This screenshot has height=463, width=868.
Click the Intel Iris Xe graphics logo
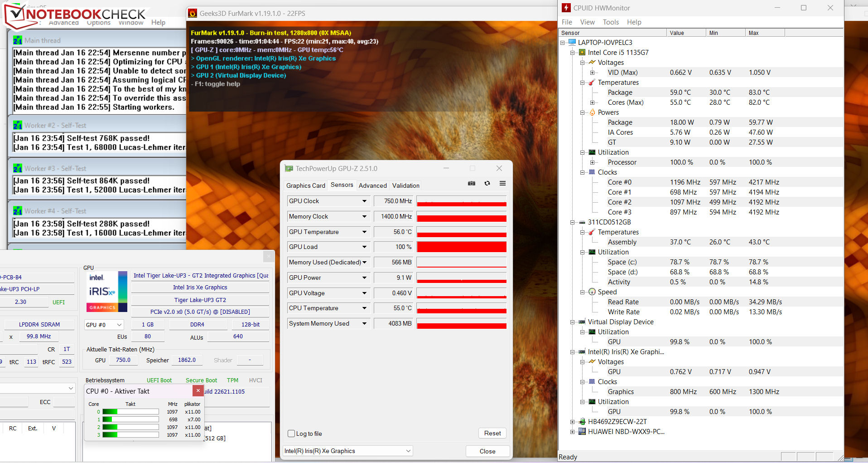[x=107, y=292]
